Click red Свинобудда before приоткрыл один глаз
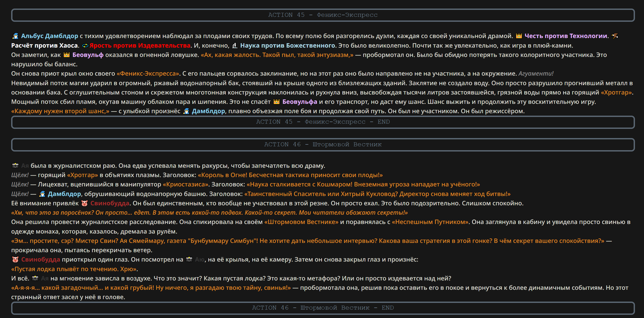Viewport: 644px width, 318px height. tap(41, 260)
